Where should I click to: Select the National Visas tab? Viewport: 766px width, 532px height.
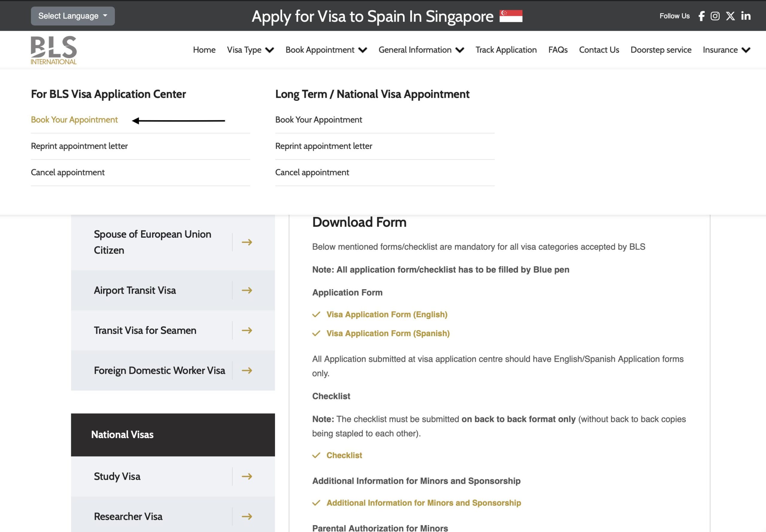122,434
